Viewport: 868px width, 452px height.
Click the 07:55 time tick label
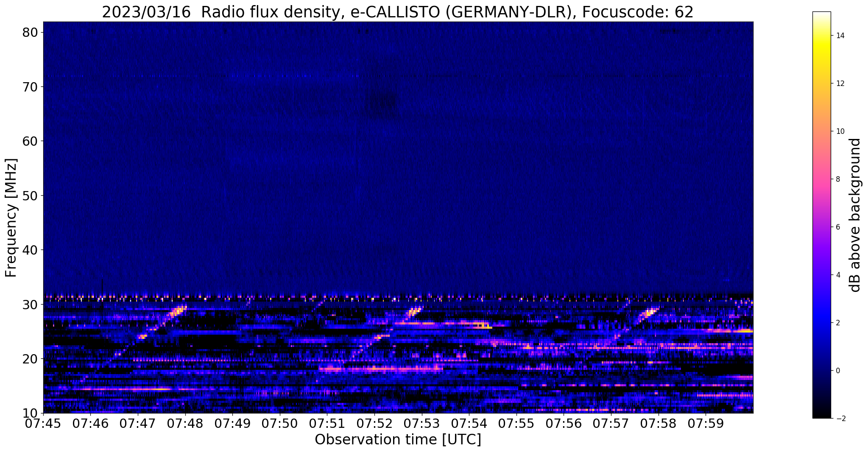pyautogui.click(x=516, y=423)
